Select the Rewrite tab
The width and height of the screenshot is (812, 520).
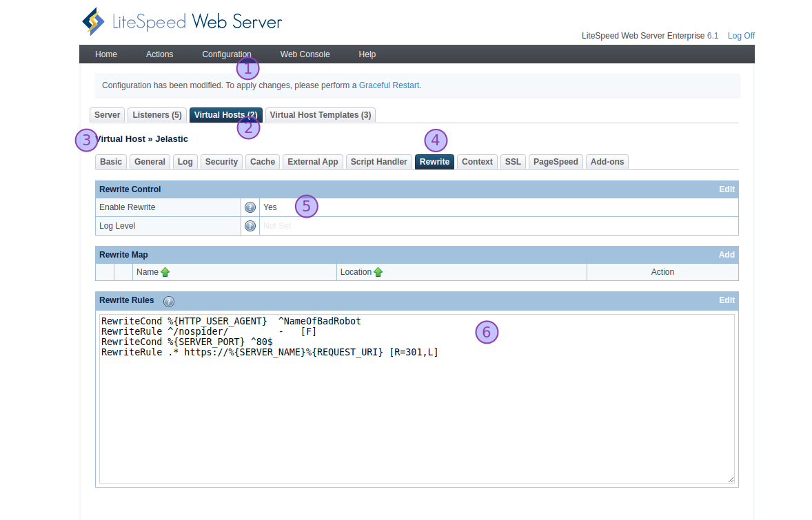434,162
